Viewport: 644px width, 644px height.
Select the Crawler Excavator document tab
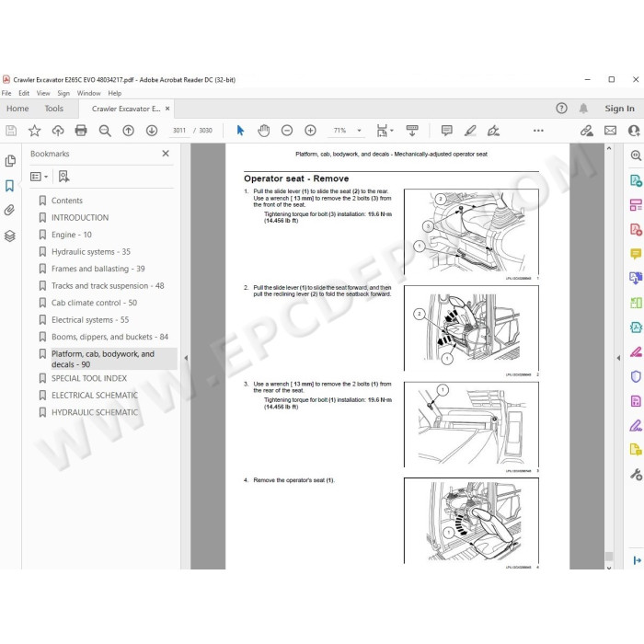[126, 109]
